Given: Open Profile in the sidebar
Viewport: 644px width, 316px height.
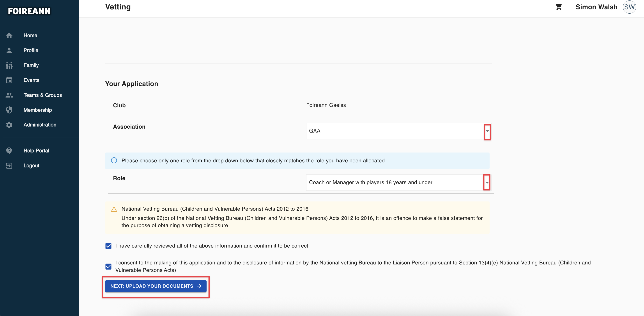Looking at the screenshot, I should [x=31, y=50].
